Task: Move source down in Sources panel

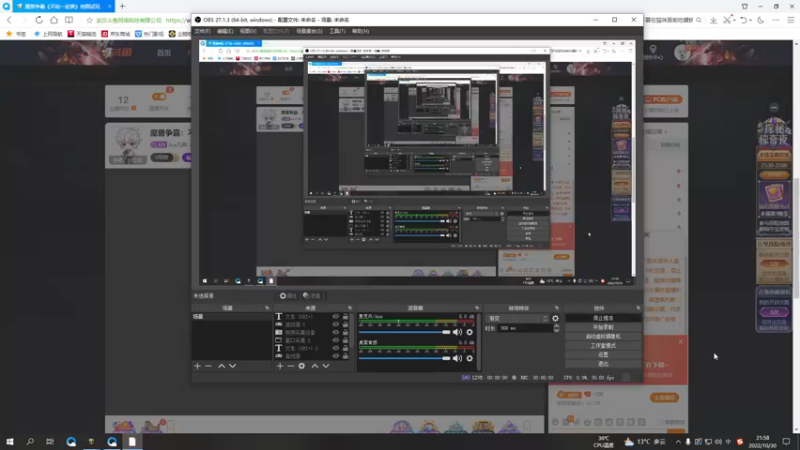Action: [x=326, y=366]
